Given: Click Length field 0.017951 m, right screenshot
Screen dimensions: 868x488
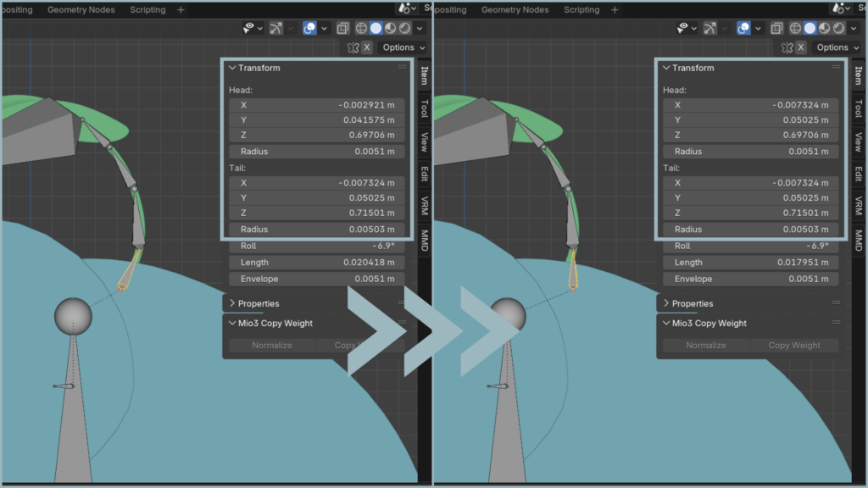Looking at the screenshot, I should [751, 263].
